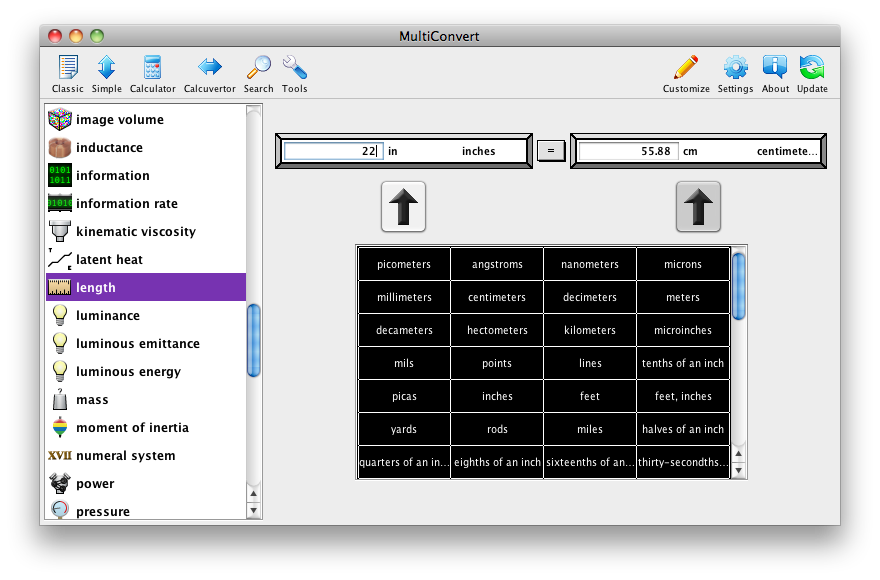Select numeral system category

(146, 456)
